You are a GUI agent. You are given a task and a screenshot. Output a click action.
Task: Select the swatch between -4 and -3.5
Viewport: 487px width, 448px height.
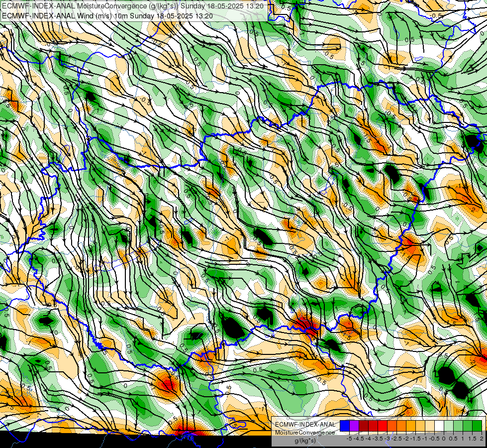[373, 426]
